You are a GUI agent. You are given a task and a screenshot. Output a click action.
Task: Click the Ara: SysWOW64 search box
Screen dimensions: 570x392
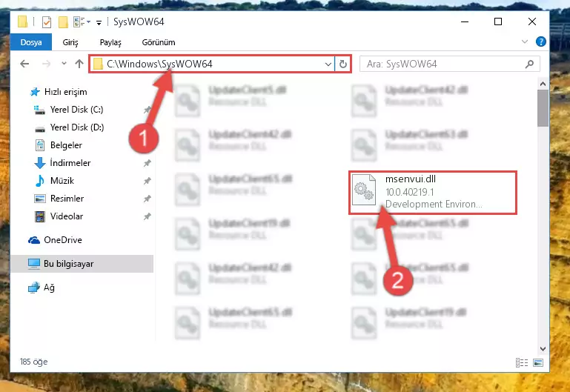[449, 64]
